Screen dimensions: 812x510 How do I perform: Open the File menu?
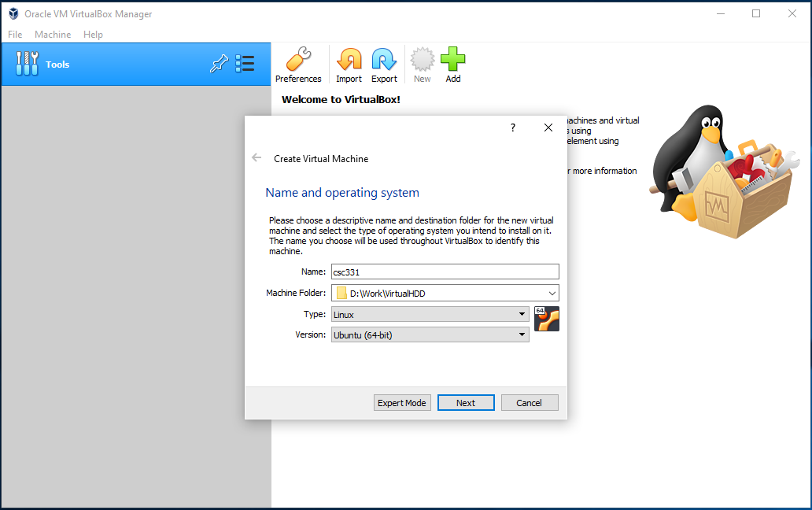[x=15, y=34]
